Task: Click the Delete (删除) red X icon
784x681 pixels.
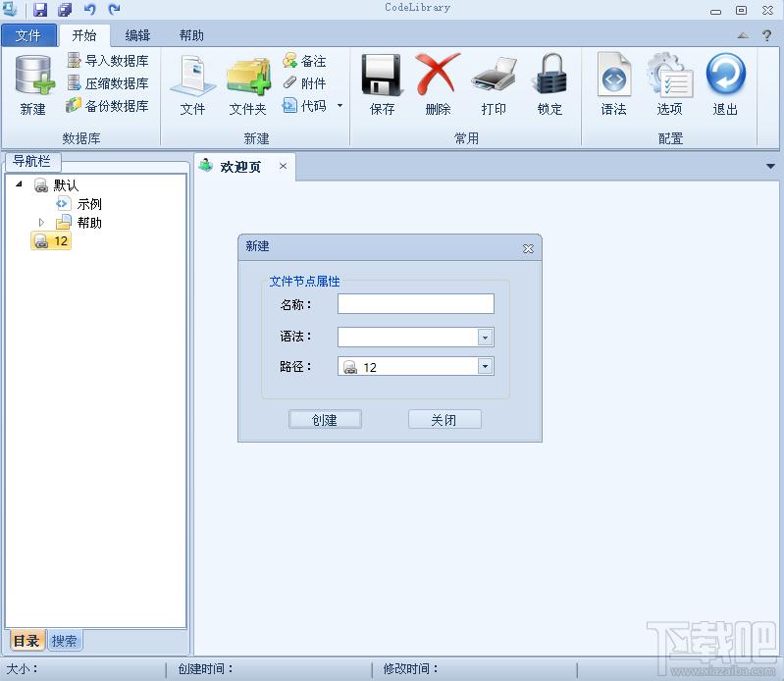Action: click(x=438, y=74)
